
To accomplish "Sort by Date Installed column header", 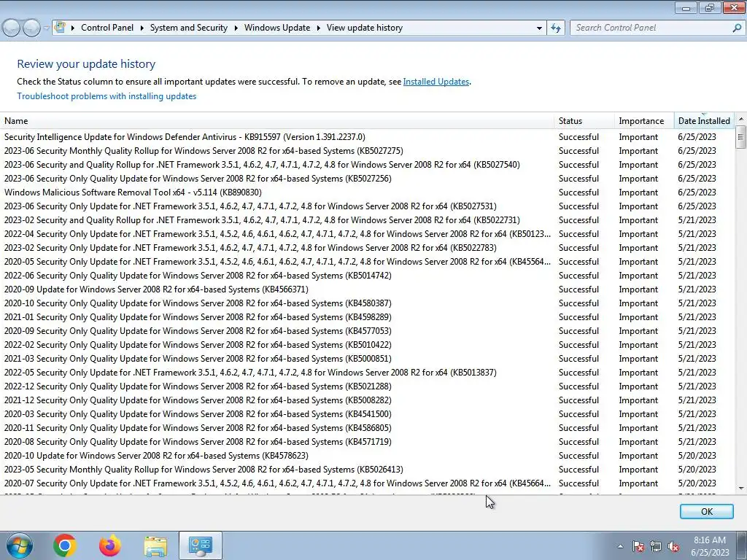I will tap(704, 121).
